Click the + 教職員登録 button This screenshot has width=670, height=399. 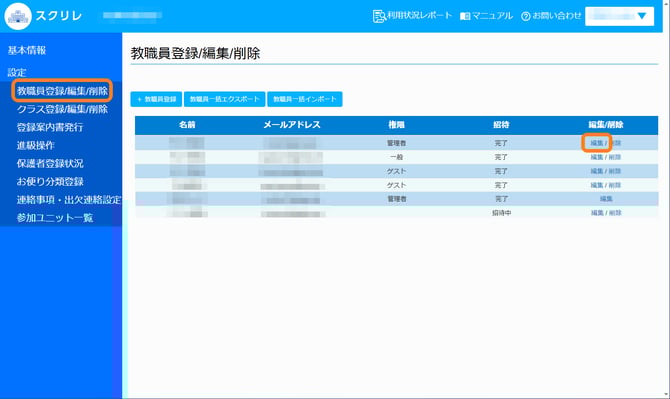156,99
